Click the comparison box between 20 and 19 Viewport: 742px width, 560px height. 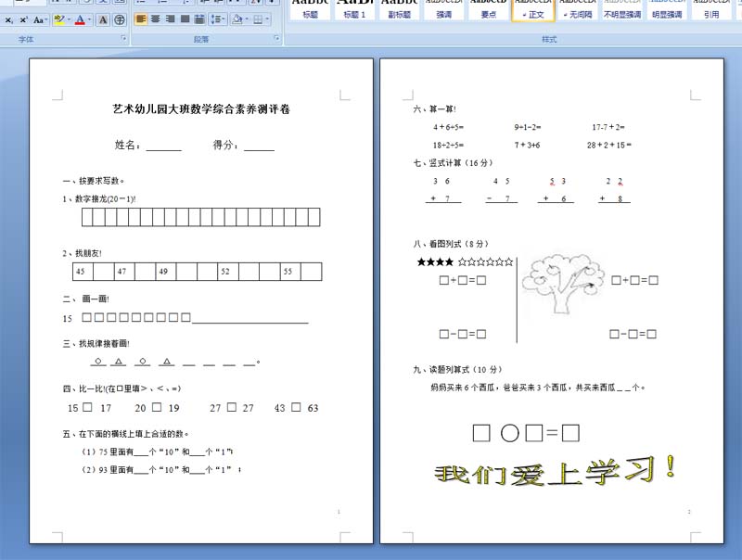click(x=157, y=407)
